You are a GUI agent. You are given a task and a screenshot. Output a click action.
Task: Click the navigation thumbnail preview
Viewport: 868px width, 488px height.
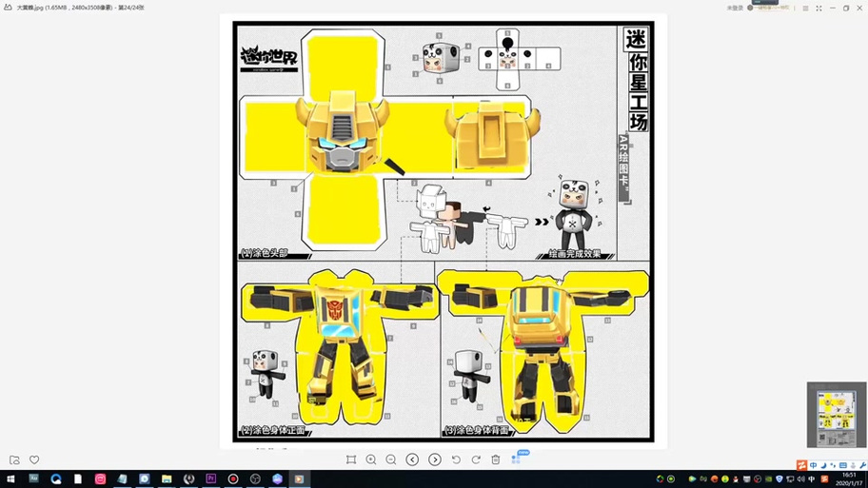click(x=836, y=415)
